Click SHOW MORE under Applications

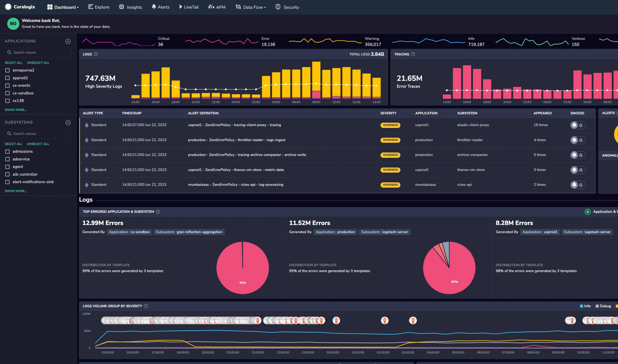[x=16, y=110]
